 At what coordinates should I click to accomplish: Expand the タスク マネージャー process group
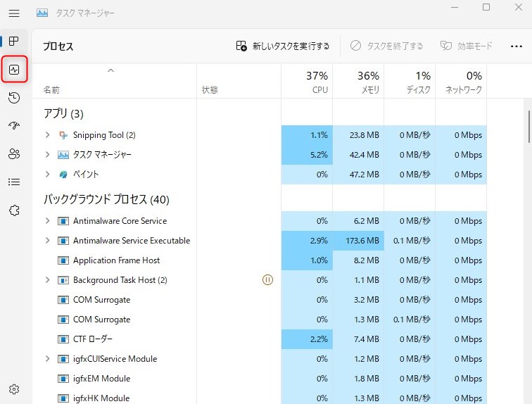(47, 155)
